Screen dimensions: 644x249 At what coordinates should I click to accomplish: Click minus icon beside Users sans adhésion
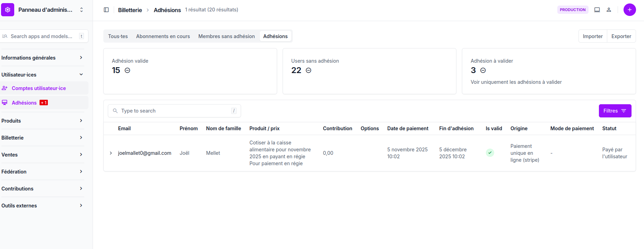(x=308, y=70)
